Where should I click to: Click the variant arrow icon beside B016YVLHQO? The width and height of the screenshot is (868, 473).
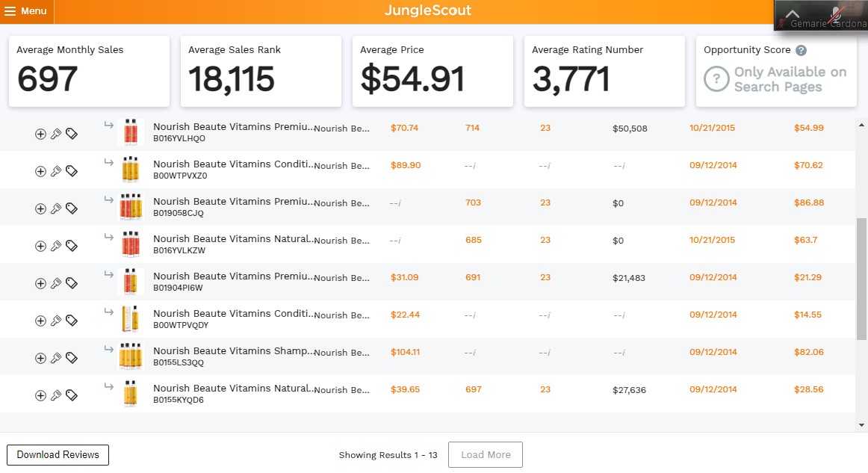coord(108,126)
